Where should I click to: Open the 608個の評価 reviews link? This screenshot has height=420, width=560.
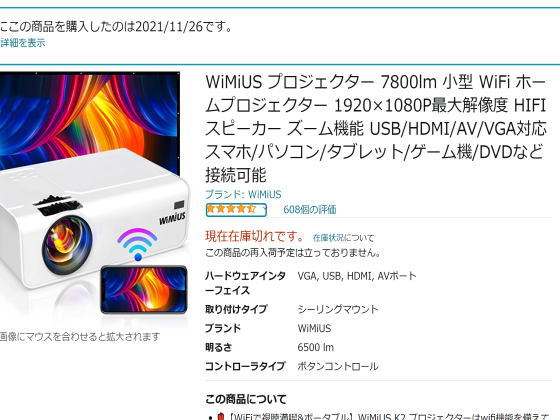point(310,210)
